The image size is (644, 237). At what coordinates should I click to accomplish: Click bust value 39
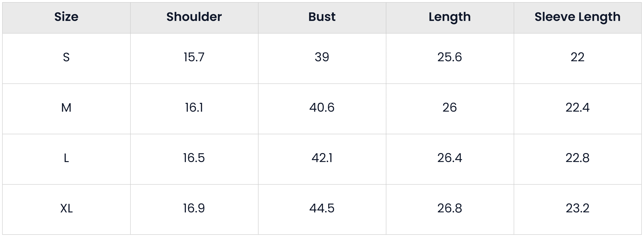(x=322, y=57)
